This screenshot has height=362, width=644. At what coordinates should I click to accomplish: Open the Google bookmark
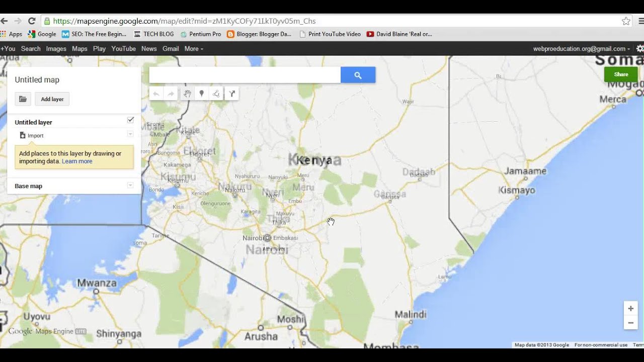coord(42,34)
